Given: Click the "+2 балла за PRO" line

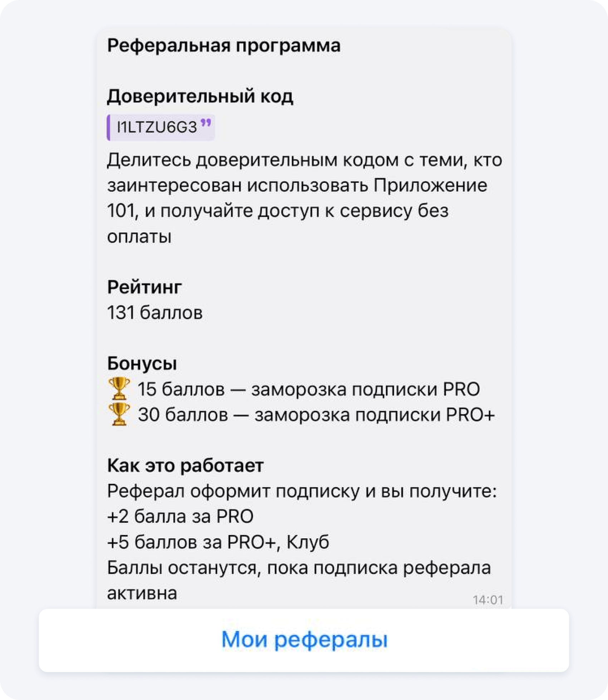Looking at the screenshot, I should (180, 516).
